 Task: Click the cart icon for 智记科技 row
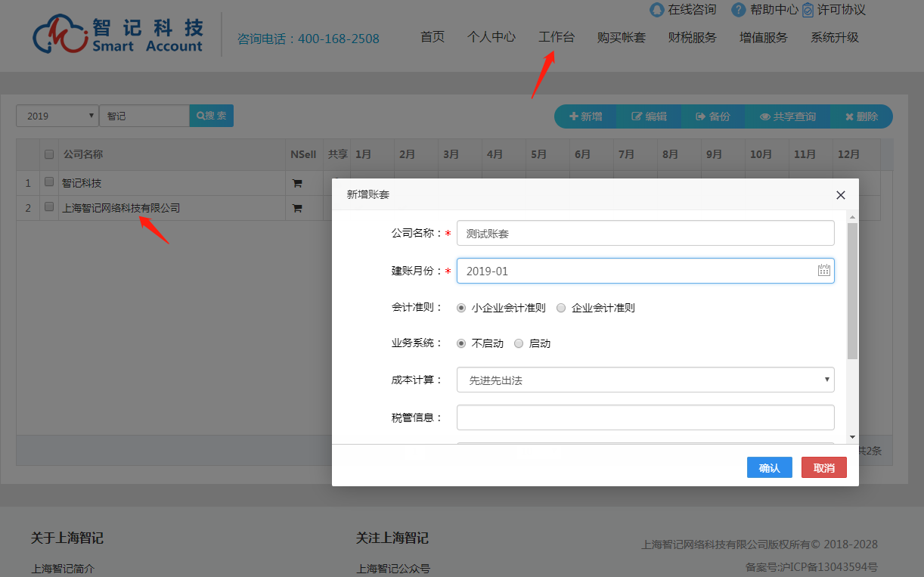[x=297, y=183]
